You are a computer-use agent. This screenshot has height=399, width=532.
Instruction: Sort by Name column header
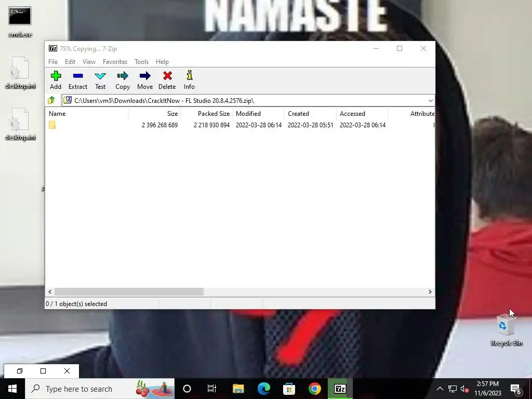pos(87,114)
